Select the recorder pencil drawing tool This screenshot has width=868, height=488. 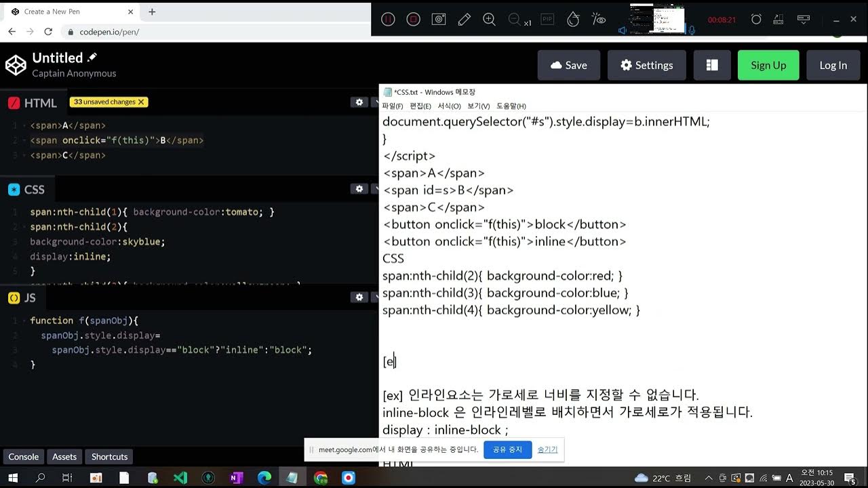(x=465, y=20)
